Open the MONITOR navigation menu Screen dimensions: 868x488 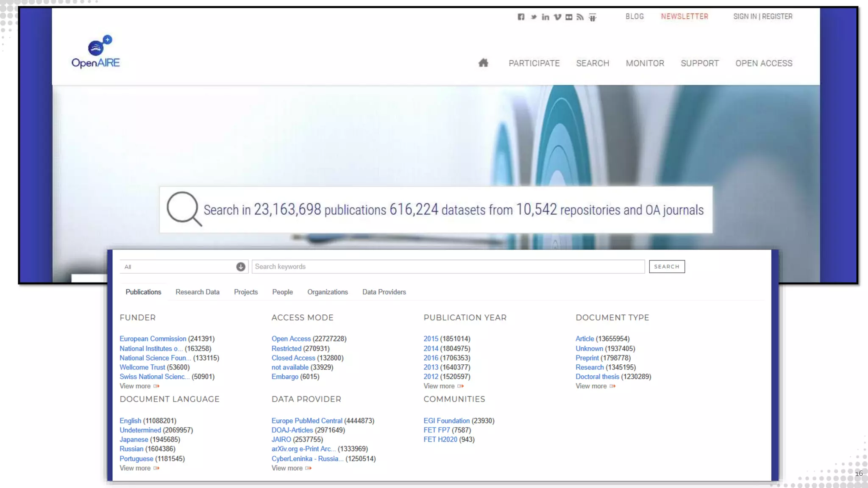coord(645,63)
